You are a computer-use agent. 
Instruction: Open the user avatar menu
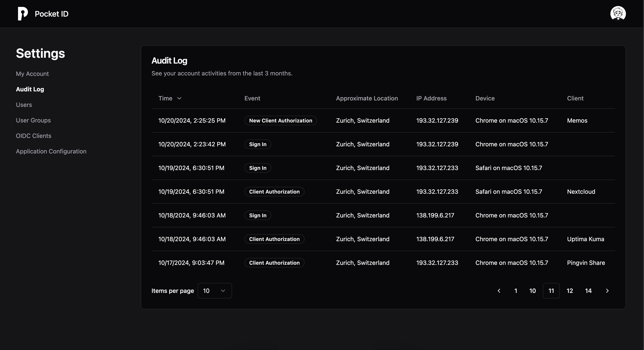click(618, 14)
